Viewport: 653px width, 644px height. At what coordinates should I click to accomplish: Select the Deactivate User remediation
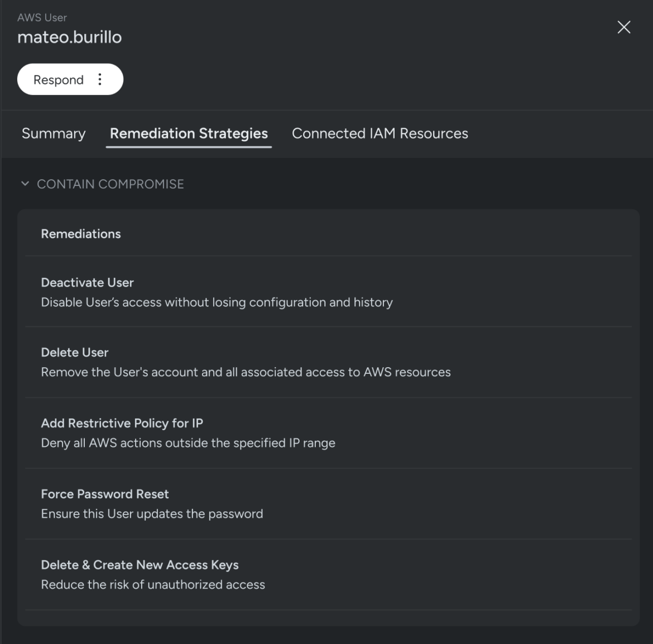87,282
